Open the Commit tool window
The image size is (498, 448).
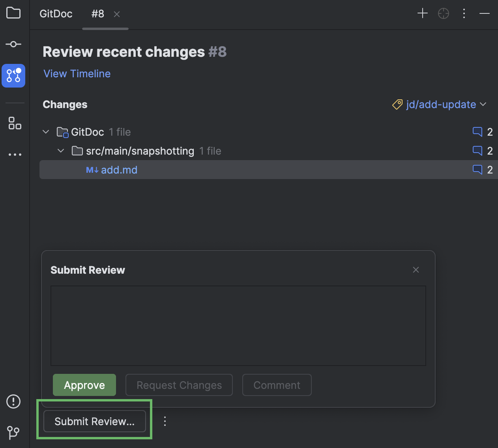(13, 44)
